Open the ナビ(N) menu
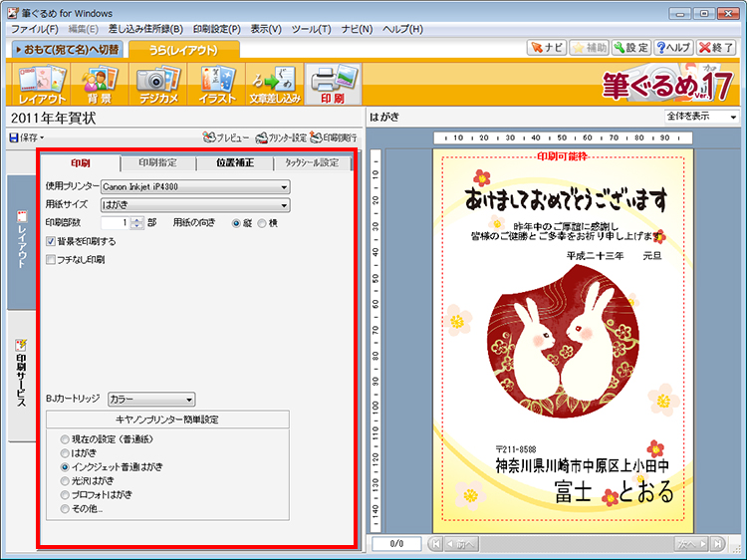Viewport: 747px width, 560px height. pyautogui.click(x=357, y=29)
